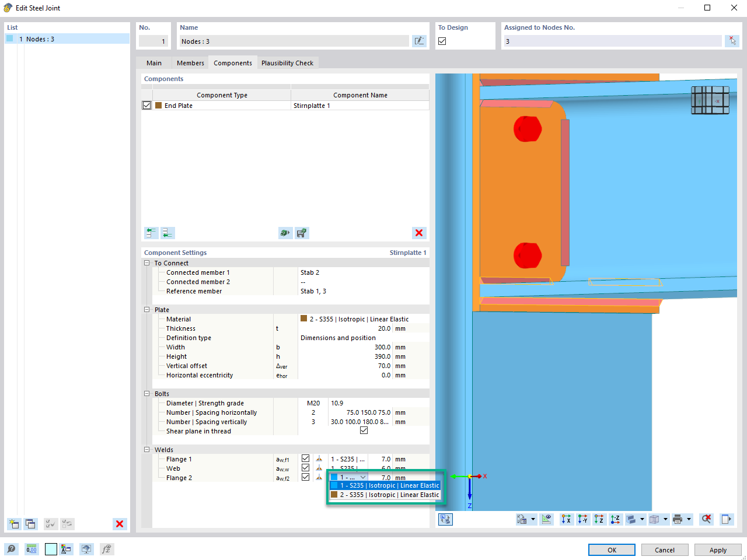Click the view in -Z direction icon

pyautogui.click(x=615, y=519)
